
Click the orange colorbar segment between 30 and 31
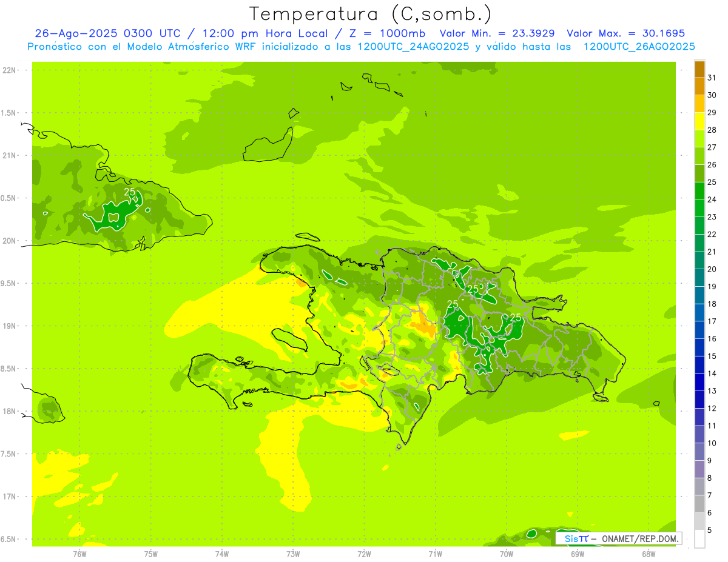tap(699, 87)
